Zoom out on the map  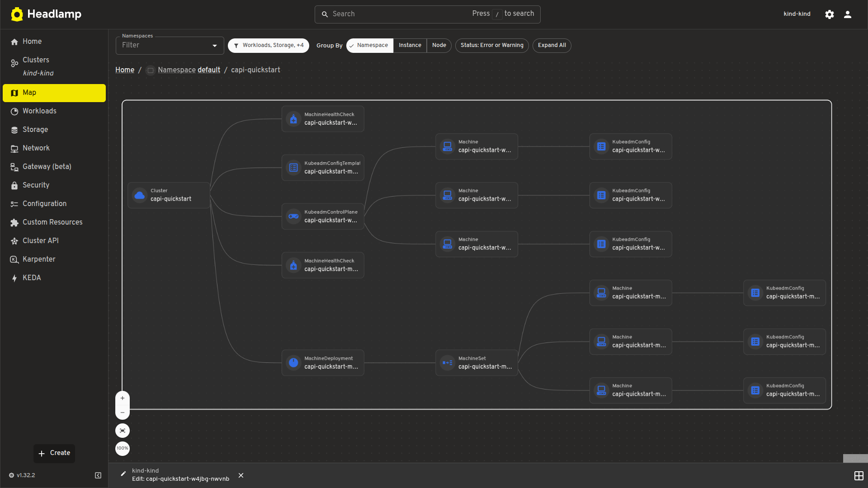123,413
